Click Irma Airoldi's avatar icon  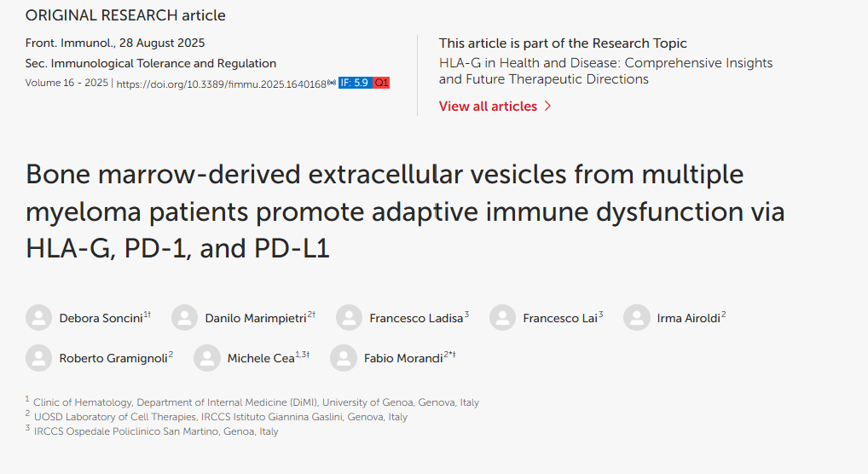point(637,318)
